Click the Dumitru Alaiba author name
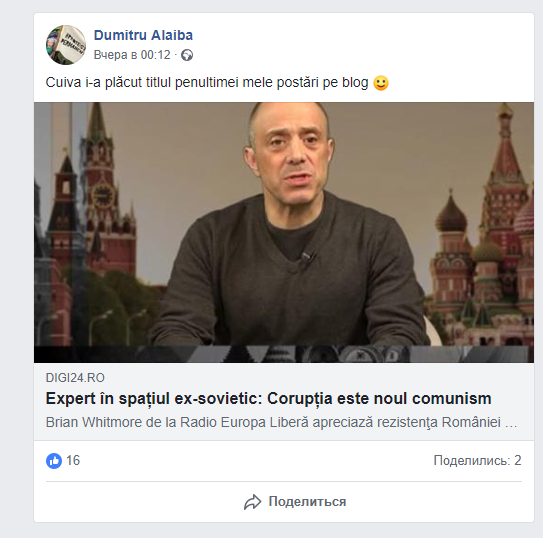Image resolution: width=543 pixels, height=538 pixels. [x=143, y=35]
